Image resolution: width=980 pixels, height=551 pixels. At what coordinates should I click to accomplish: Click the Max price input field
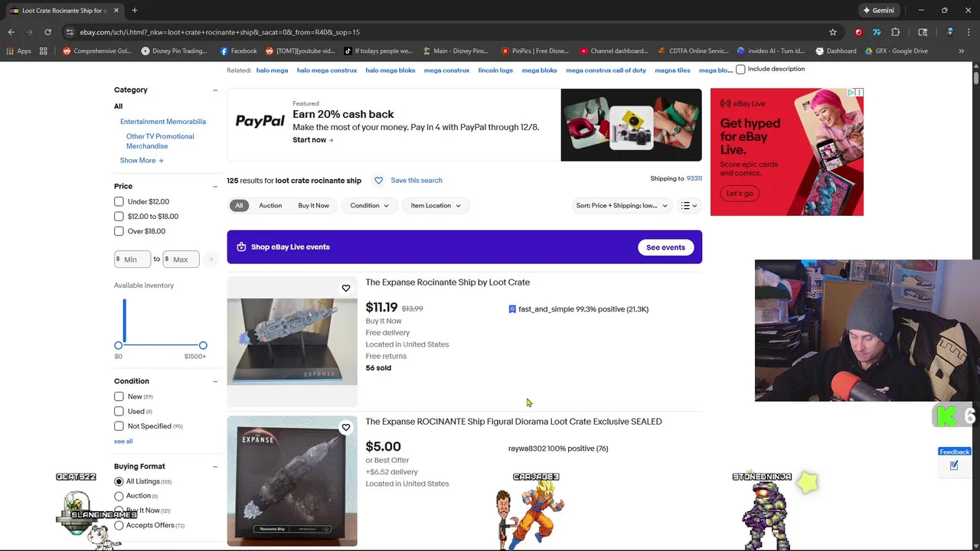click(181, 259)
